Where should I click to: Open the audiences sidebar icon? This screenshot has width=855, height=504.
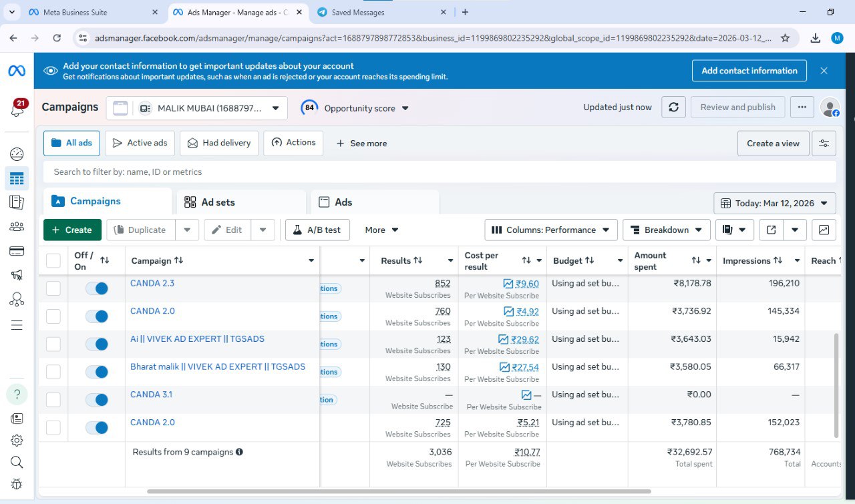(x=17, y=227)
